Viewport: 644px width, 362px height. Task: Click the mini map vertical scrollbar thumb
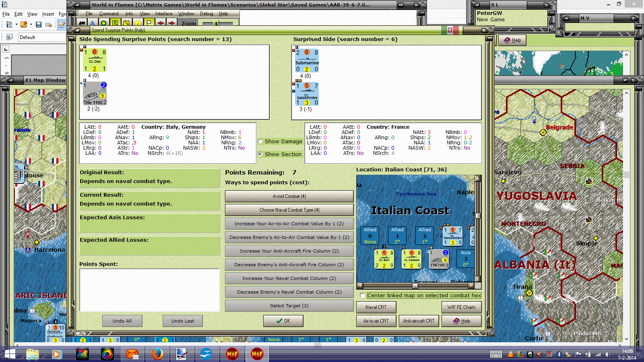click(x=478, y=216)
